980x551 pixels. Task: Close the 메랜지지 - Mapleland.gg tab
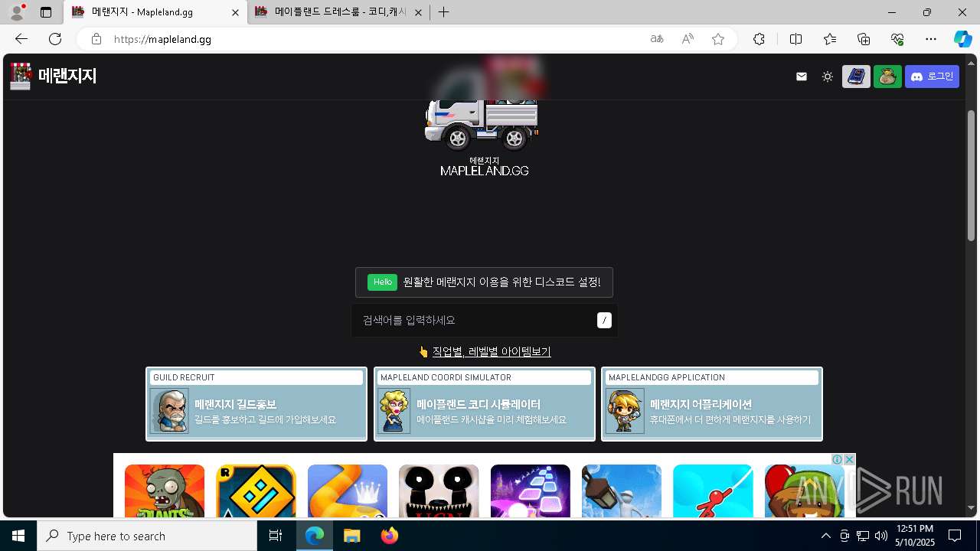tap(235, 12)
